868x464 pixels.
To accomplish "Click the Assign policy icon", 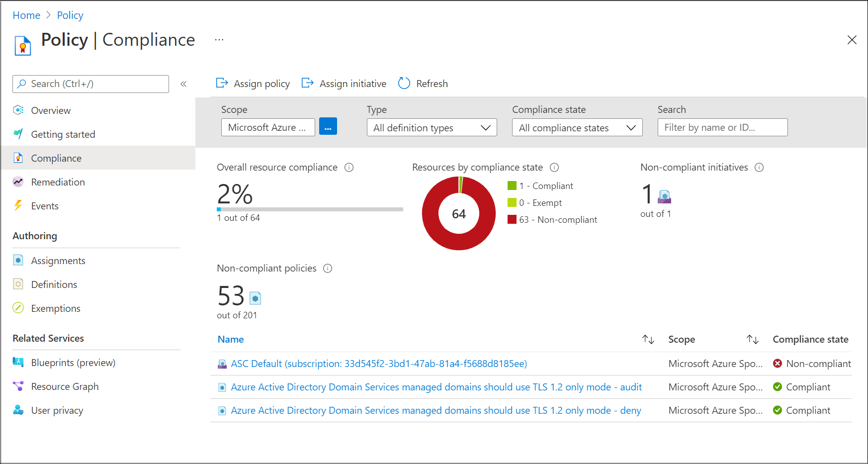I will point(222,83).
